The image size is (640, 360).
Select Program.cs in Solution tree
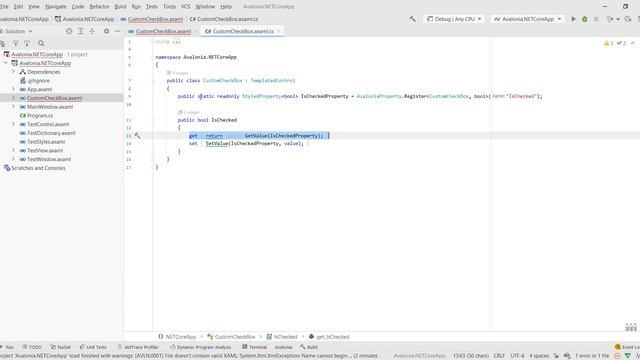(x=40, y=116)
